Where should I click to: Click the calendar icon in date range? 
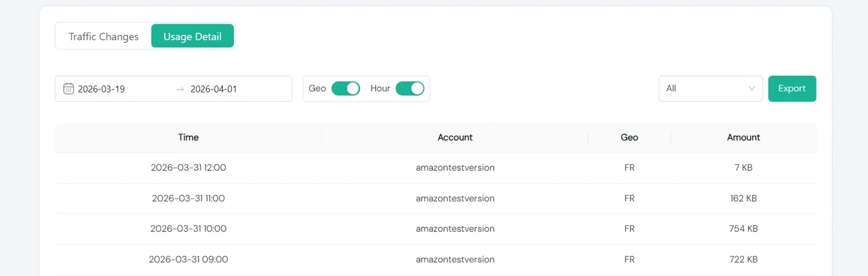point(68,89)
